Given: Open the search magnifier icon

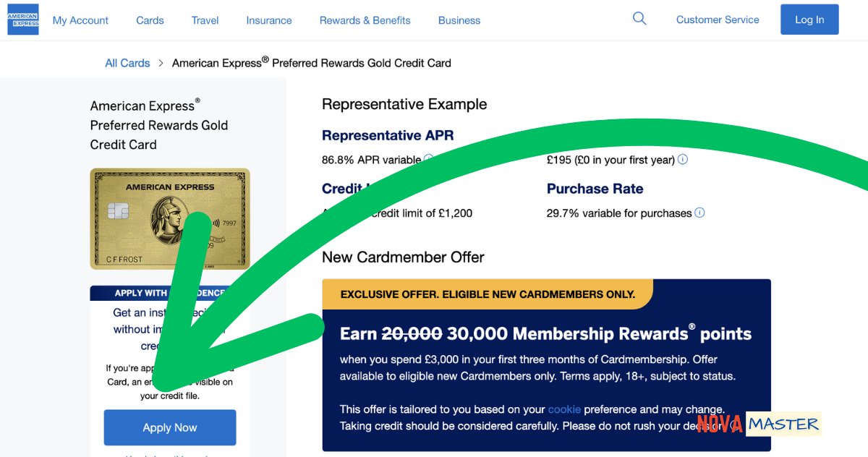Looking at the screenshot, I should (639, 19).
